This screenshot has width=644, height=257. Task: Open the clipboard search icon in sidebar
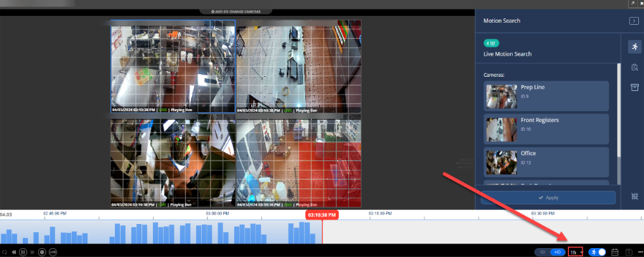click(x=634, y=67)
